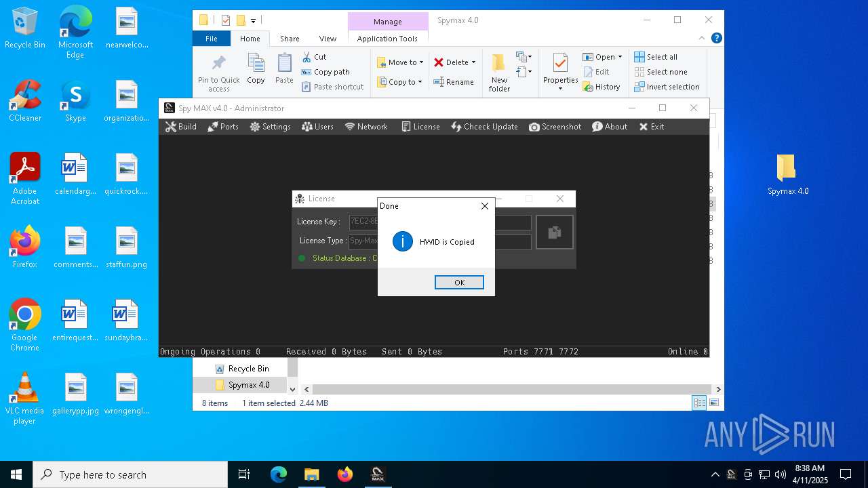Switch Explorer to large icons view
The height and width of the screenshot is (488, 868).
click(713, 403)
